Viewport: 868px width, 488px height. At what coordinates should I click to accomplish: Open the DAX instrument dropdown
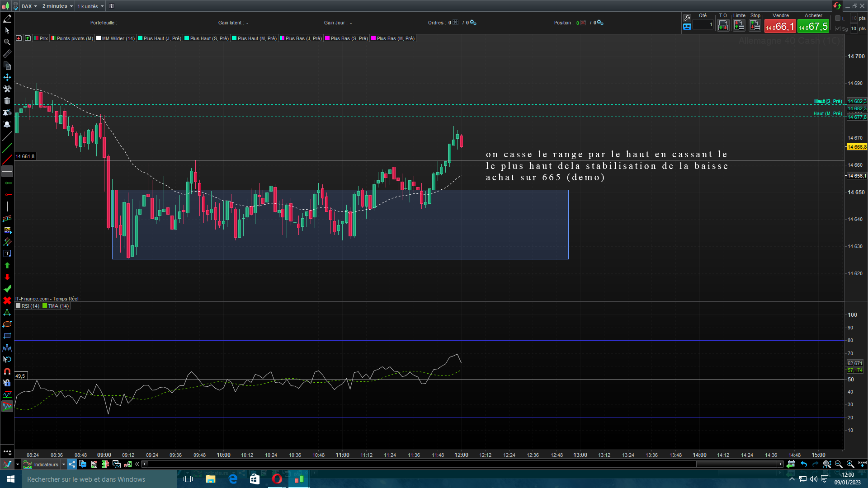(x=29, y=6)
